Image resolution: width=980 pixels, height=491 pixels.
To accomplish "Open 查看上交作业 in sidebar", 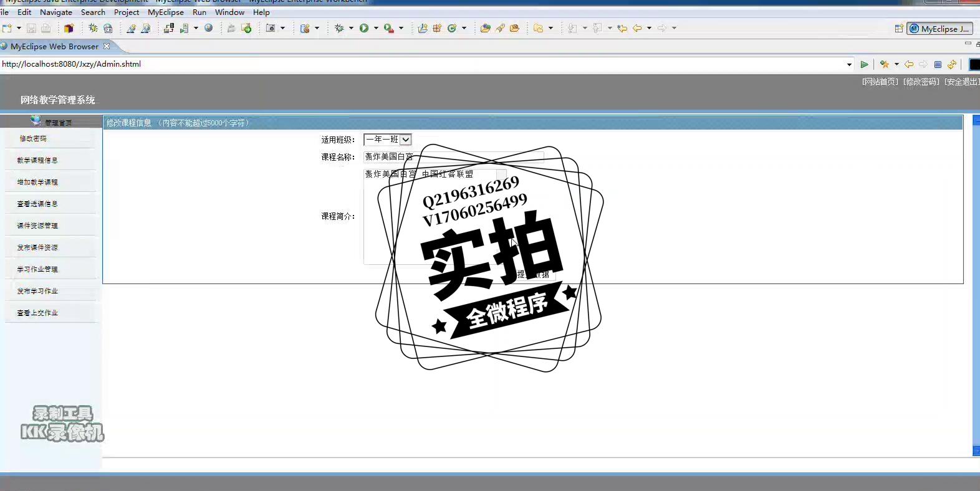I will pyautogui.click(x=37, y=313).
